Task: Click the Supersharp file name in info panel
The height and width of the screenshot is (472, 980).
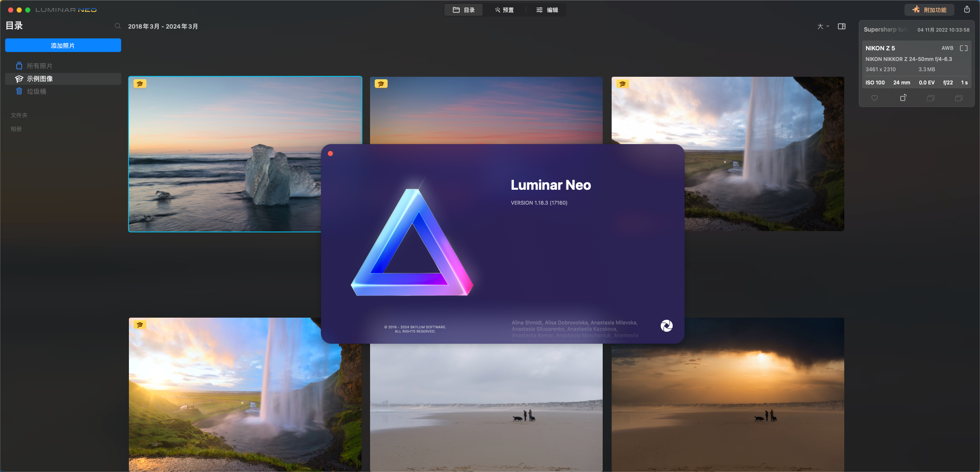Action: click(886, 29)
